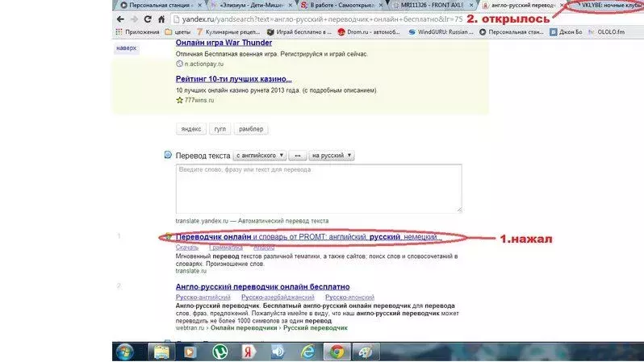Click the 777wins.ru address text
The width and height of the screenshot is (644, 362).
[x=199, y=100]
